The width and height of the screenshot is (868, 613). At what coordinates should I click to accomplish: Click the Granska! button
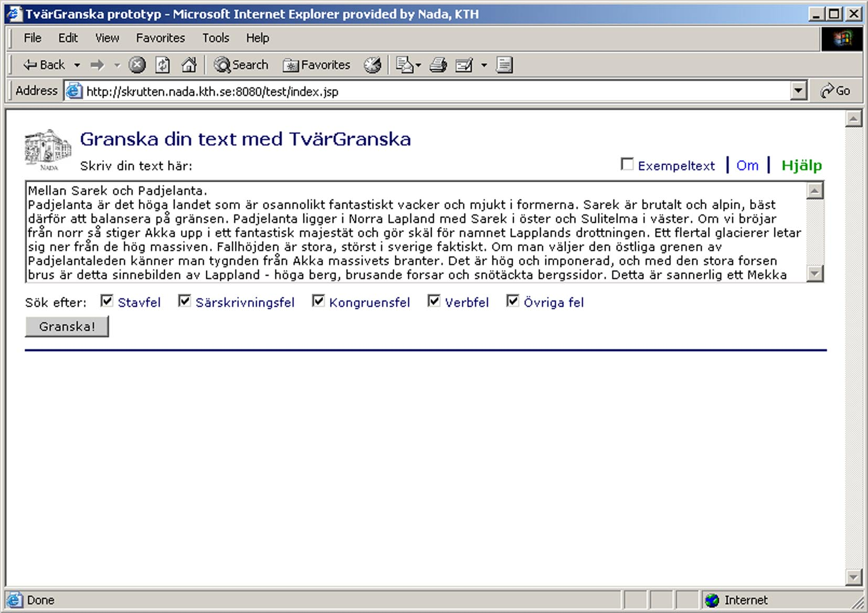click(67, 327)
